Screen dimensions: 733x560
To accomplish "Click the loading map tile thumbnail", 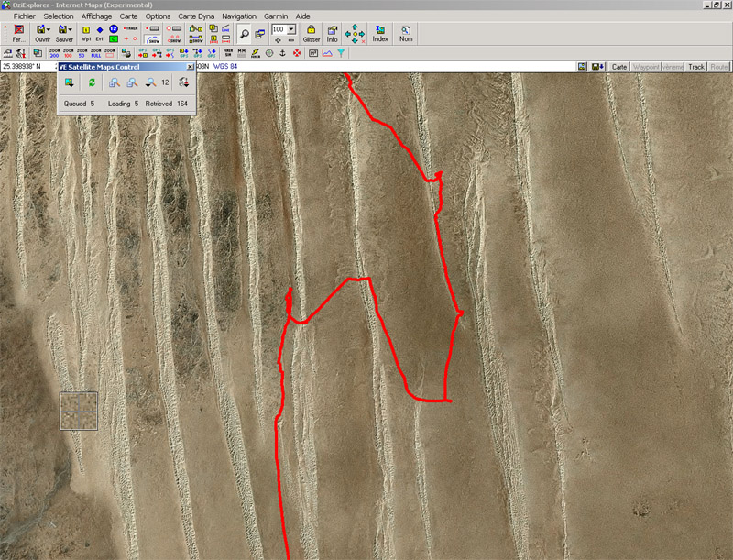I will tap(79, 411).
